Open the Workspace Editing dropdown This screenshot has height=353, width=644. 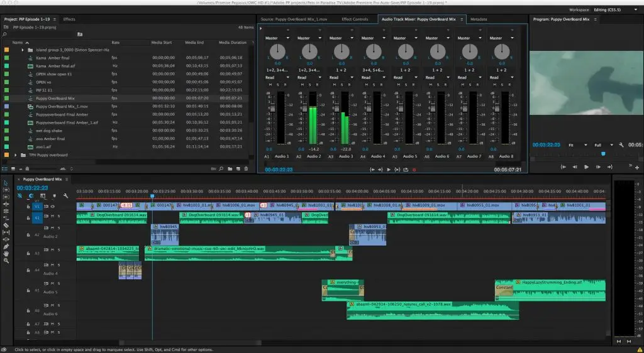[615, 9]
